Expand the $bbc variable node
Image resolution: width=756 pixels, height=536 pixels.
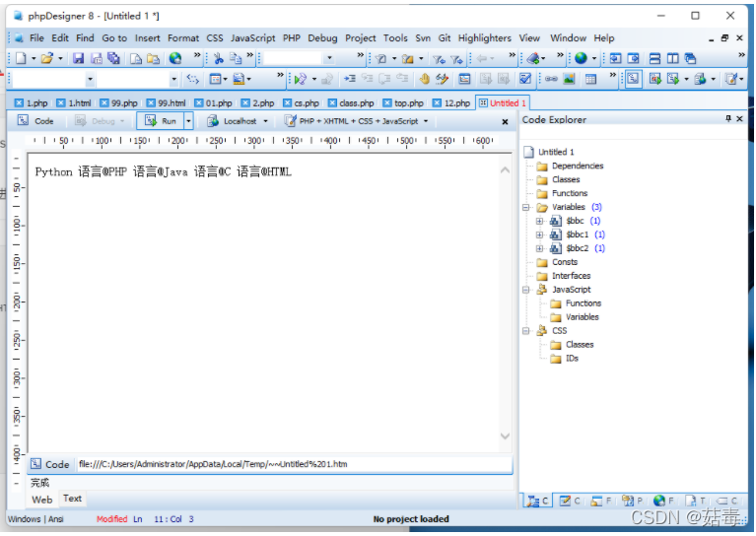click(539, 221)
